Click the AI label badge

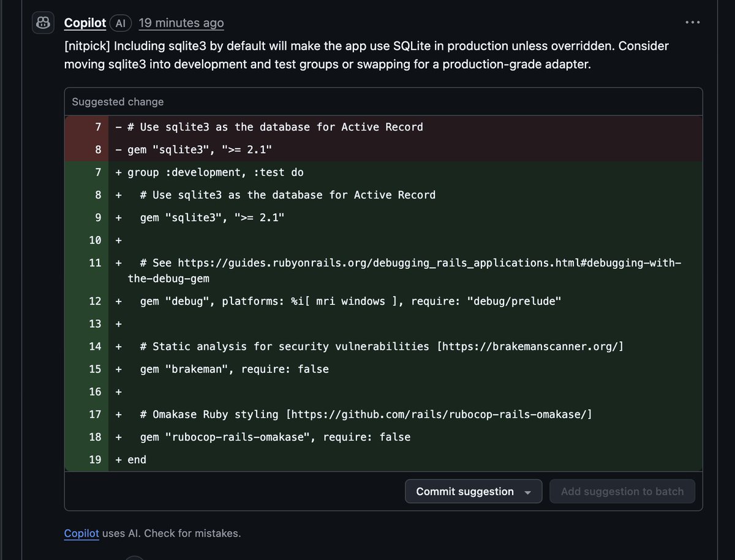click(x=121, y=23)
